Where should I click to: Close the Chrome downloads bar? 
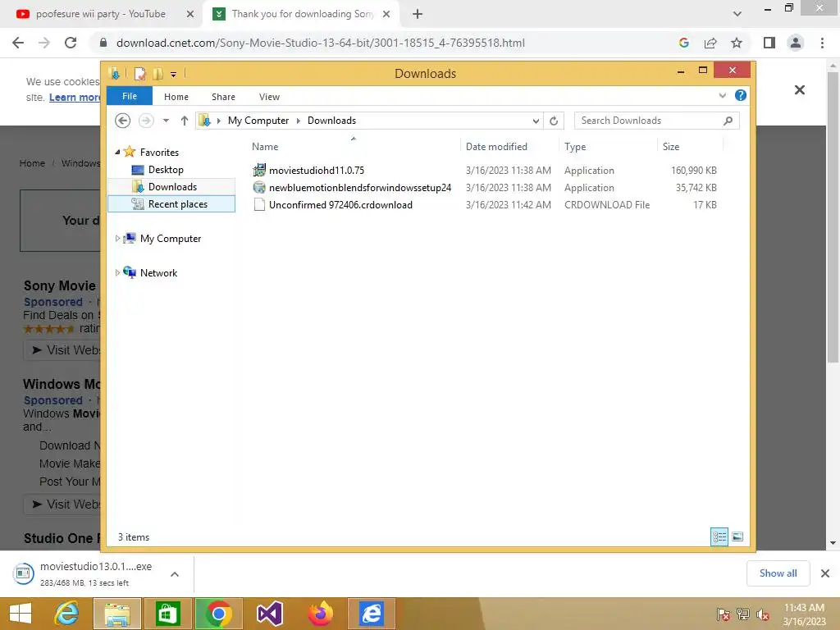pyautogui.click(x=825, y=573)
